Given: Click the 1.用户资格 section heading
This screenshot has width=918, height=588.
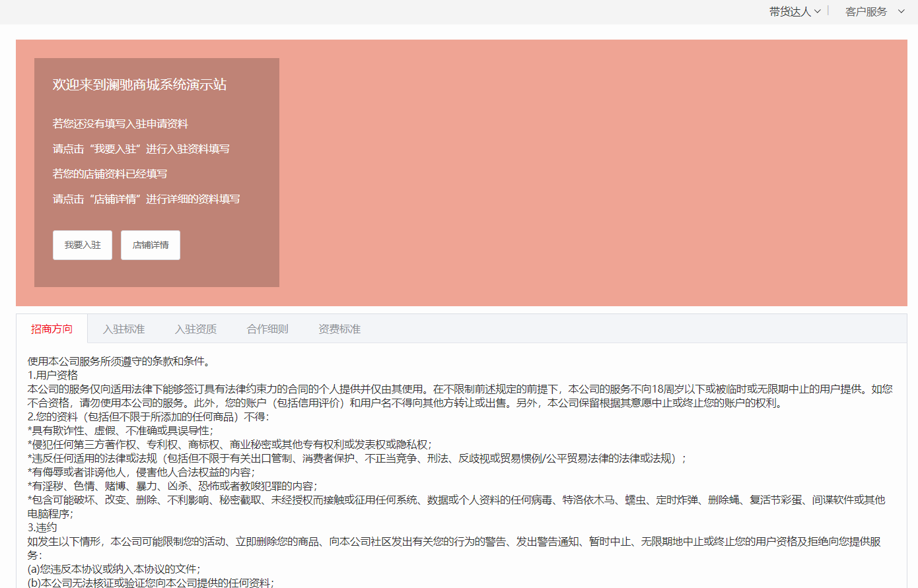Looking at the screenshot, I should [x=53, y=375].
